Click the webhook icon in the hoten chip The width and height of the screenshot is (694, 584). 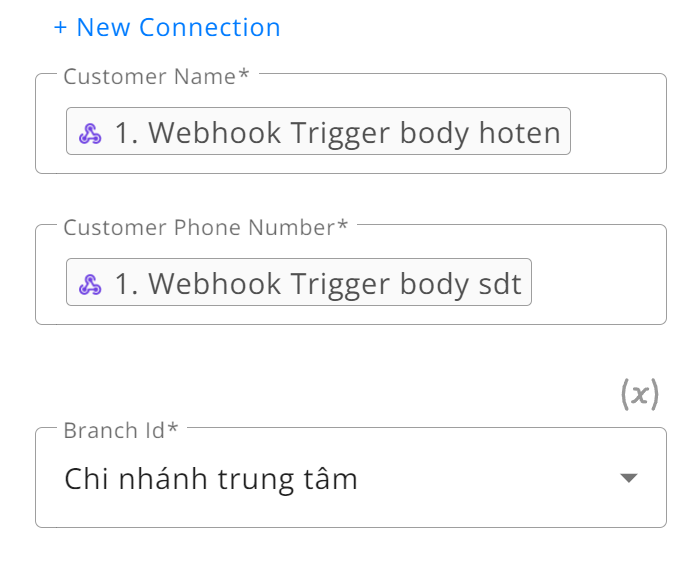(90, 133)
